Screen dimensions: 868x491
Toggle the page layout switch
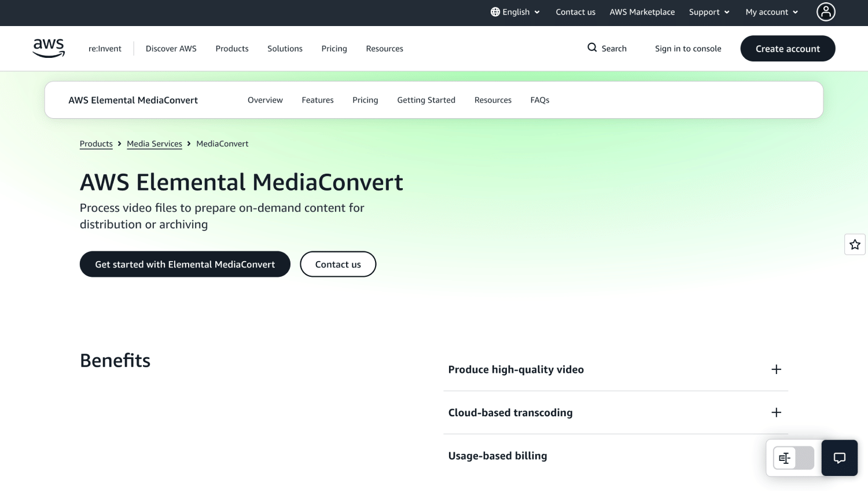tap(793, 458)
